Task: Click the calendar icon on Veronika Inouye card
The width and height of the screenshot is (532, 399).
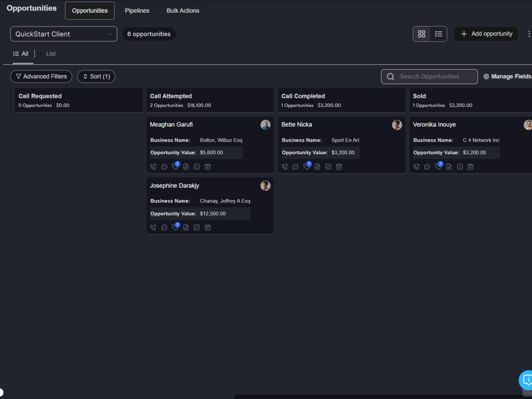Action: click(471, 167)
